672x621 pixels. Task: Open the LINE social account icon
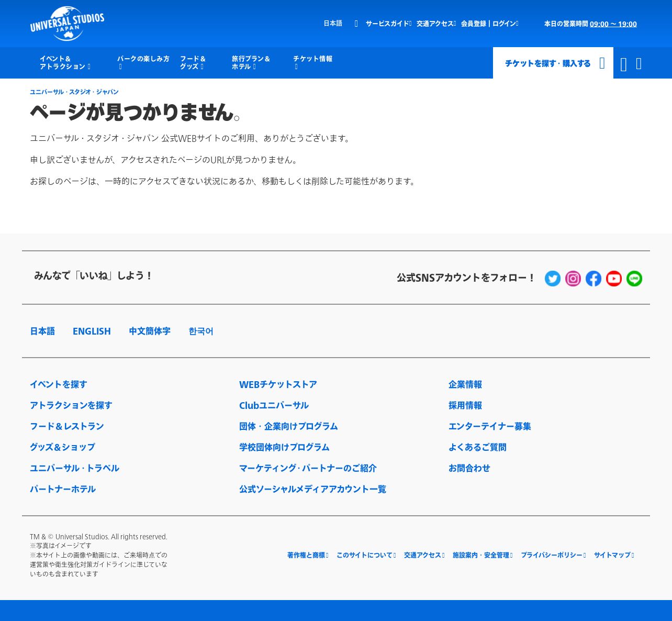634,279
